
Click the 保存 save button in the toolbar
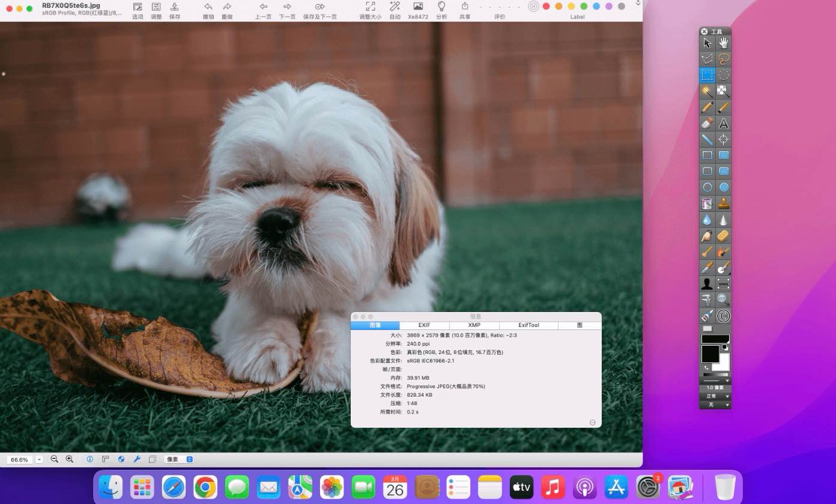pos(174,7)
